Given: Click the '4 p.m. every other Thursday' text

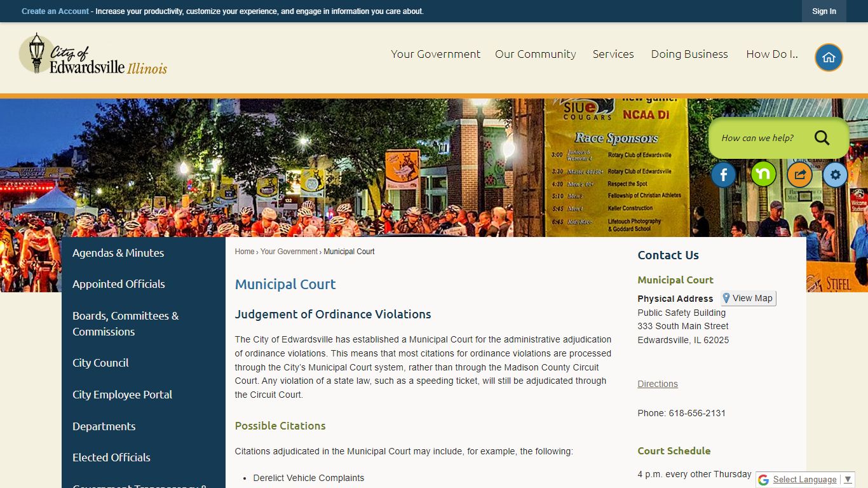Looking at the screenshot, I should click(x=695, y=475).
